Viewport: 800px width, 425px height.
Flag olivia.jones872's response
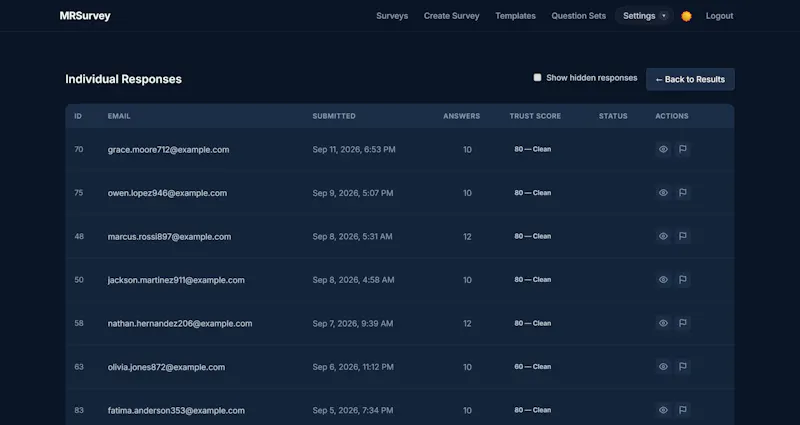click(x=683, y=367)
